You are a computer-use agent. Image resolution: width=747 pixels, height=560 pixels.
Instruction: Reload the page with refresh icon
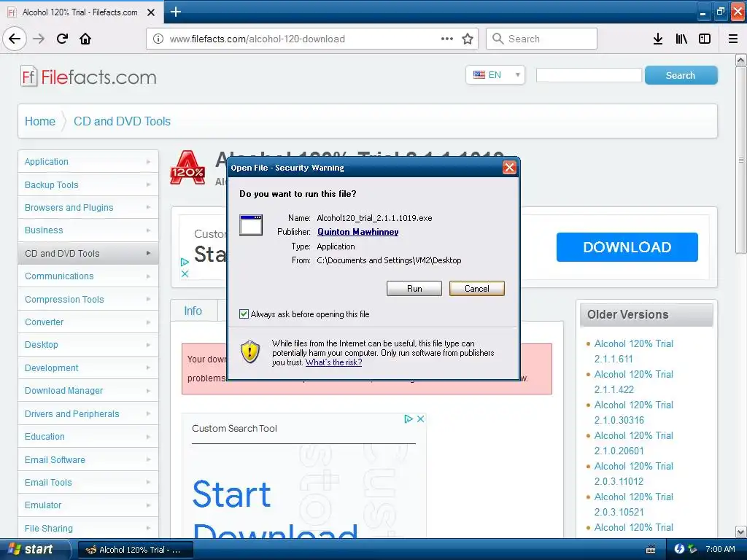click(x=62, y=39)
